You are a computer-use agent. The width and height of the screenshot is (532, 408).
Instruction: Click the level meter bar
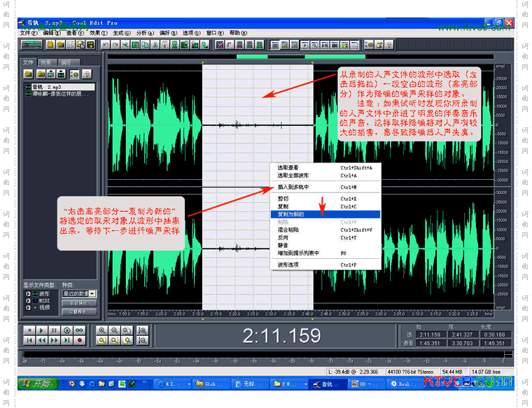pos(267,355)
